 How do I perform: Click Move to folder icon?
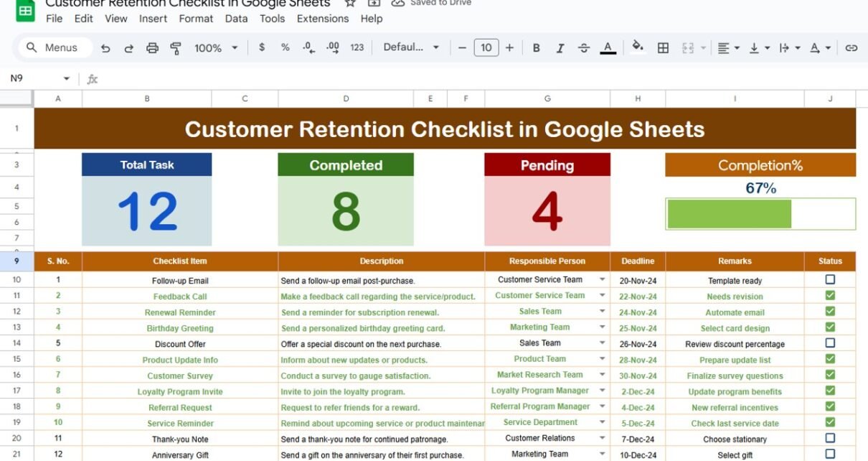pos(374,3)
